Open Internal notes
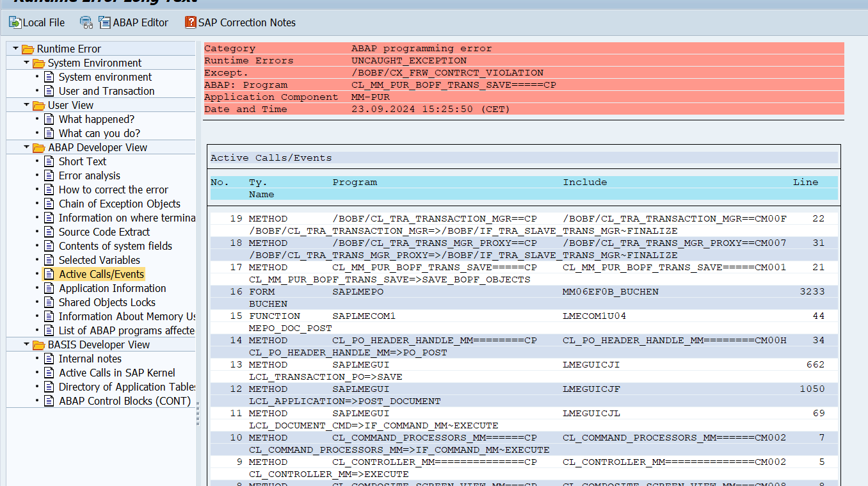This screenshot has height=486, width=868. pyautogui.click(x=90, y=359)
